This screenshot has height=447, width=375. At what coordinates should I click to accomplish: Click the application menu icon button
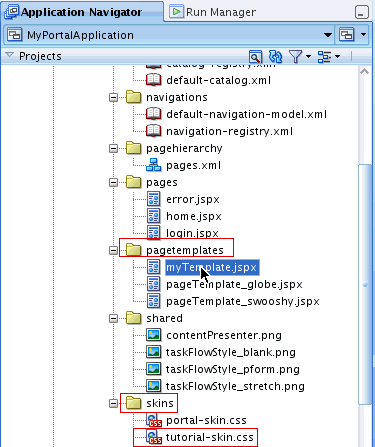pos(347,35)
